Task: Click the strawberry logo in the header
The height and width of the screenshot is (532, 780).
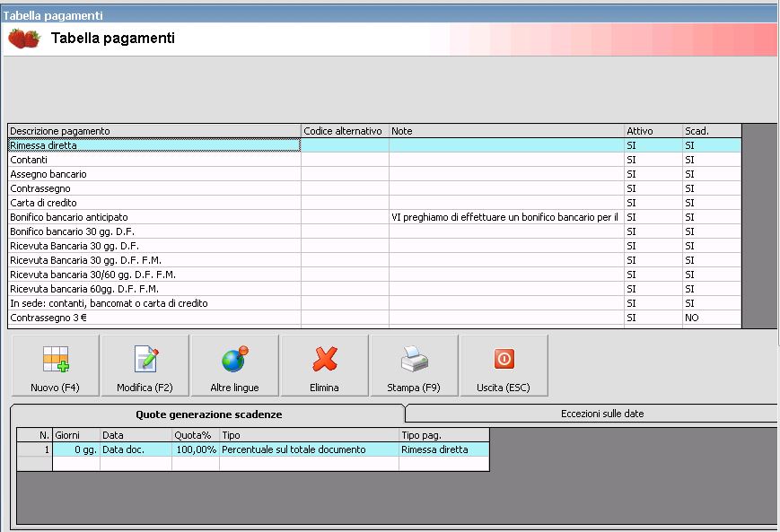Action: point(24,39)
